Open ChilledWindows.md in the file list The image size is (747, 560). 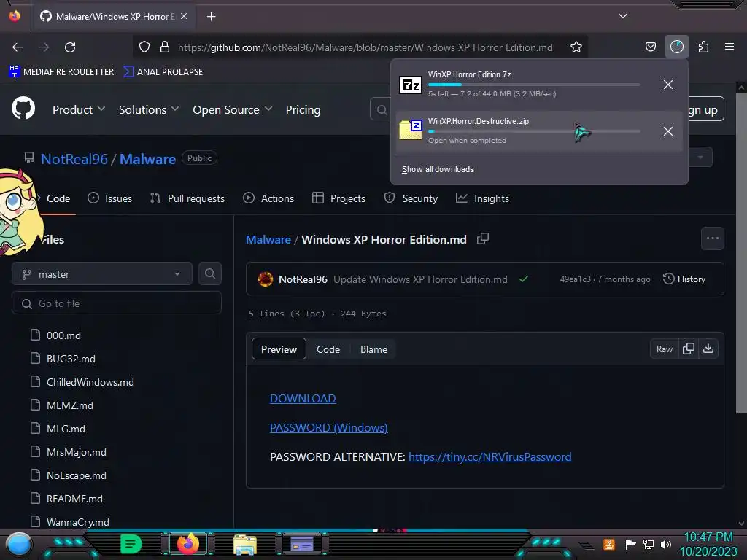(90, 382)
